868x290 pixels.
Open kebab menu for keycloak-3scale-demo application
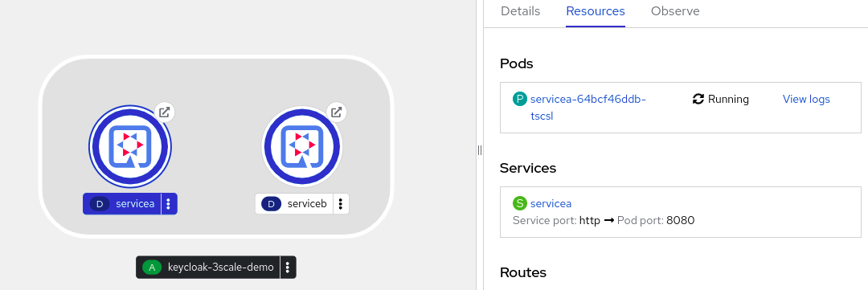tap(288, 268)
